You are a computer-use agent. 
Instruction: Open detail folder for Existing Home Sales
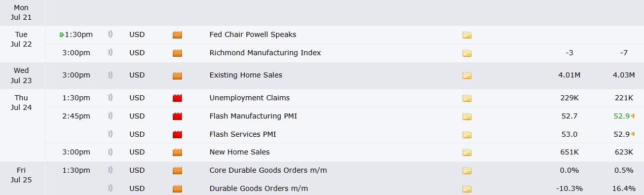tap(467, 75)
